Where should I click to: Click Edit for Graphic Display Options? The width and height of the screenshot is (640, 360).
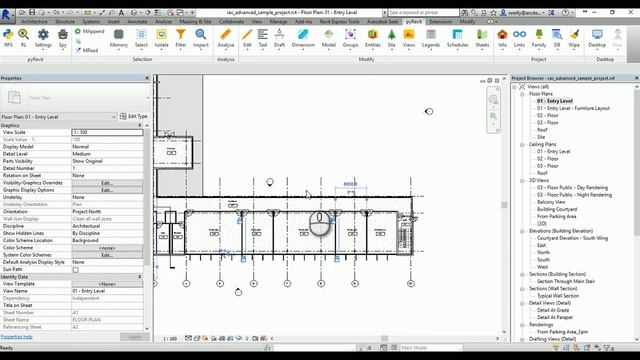point(107,190)
